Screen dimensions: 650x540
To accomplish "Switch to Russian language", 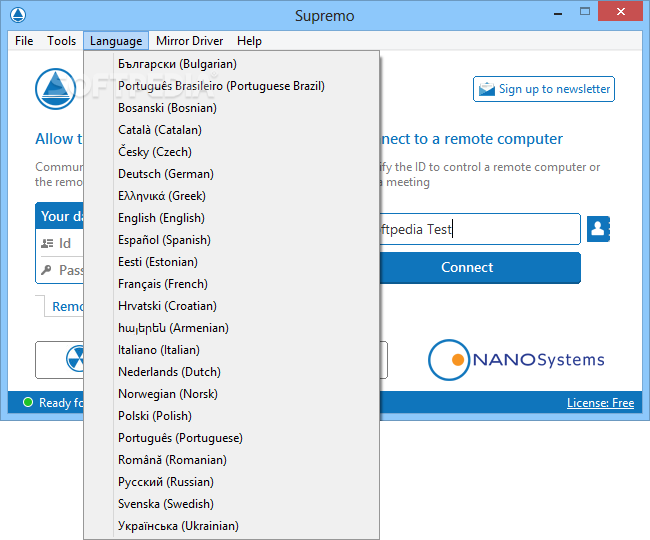I will point(231,481).
